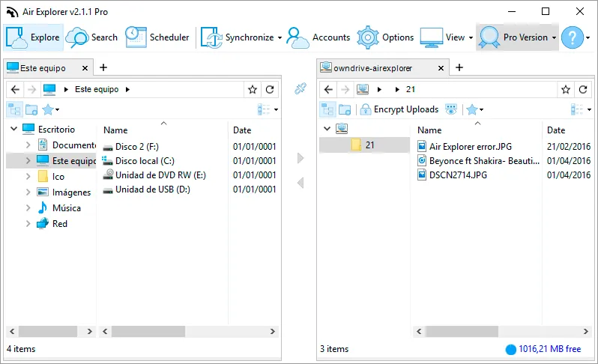
Task: Open the Explore view in toolbar
Action: (33, 37)
